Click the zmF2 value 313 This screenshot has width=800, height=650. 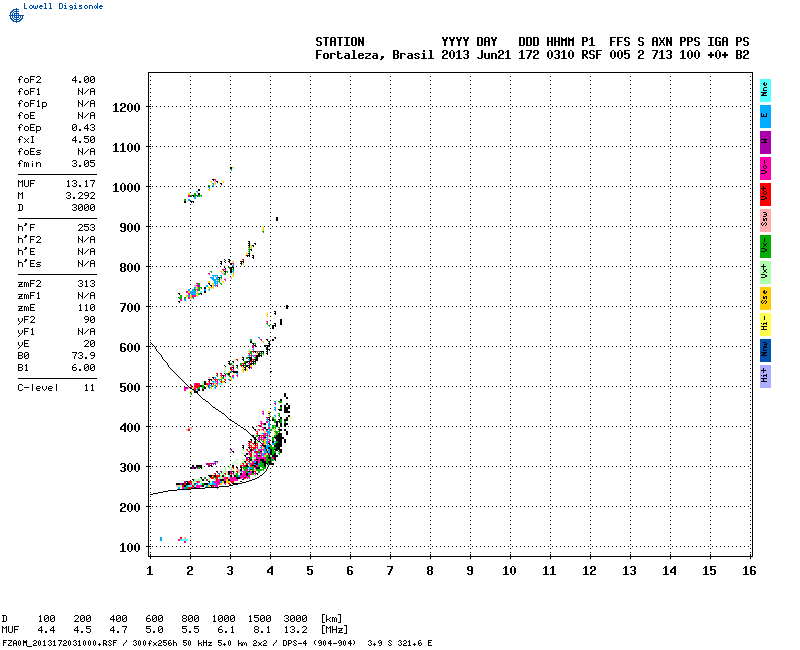(87, 284)
